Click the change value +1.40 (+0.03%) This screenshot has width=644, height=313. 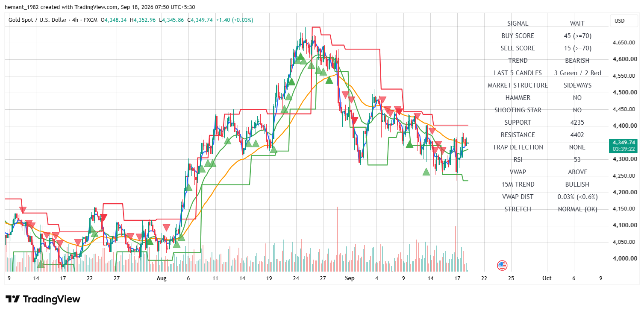point(235,20)
